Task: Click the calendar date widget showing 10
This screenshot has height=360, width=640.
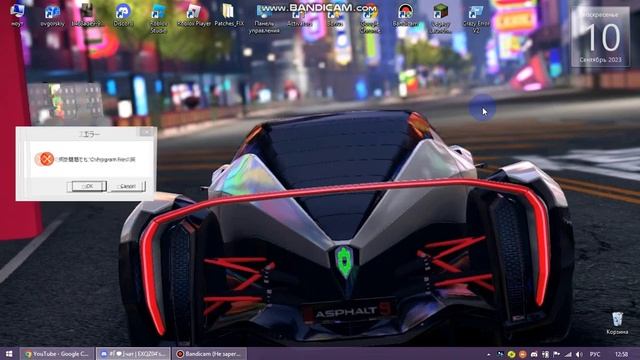Action: [x=601, y=38]
